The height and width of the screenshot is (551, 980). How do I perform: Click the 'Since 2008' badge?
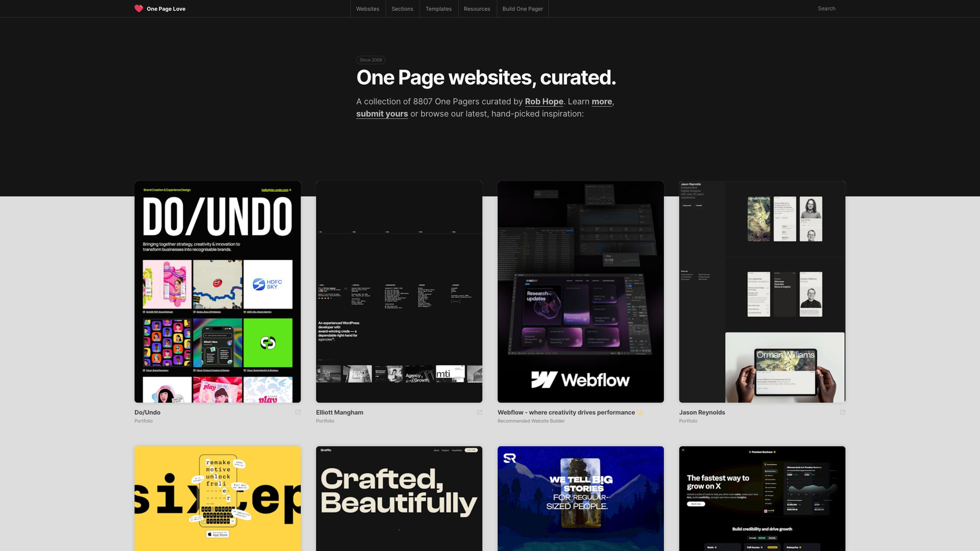(370, 60)
